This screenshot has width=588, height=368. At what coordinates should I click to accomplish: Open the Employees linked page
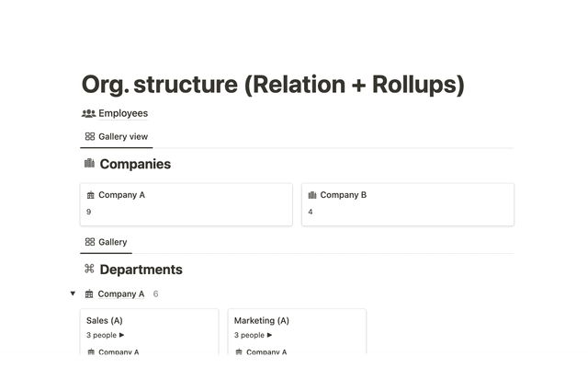(122, 113)
